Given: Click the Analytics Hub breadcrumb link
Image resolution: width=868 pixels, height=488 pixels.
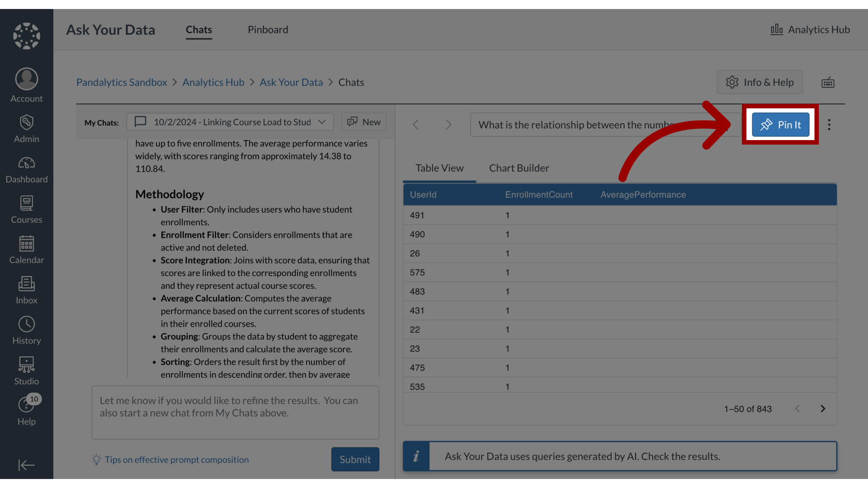Looking at the screenshot, I should pos(213,82).
